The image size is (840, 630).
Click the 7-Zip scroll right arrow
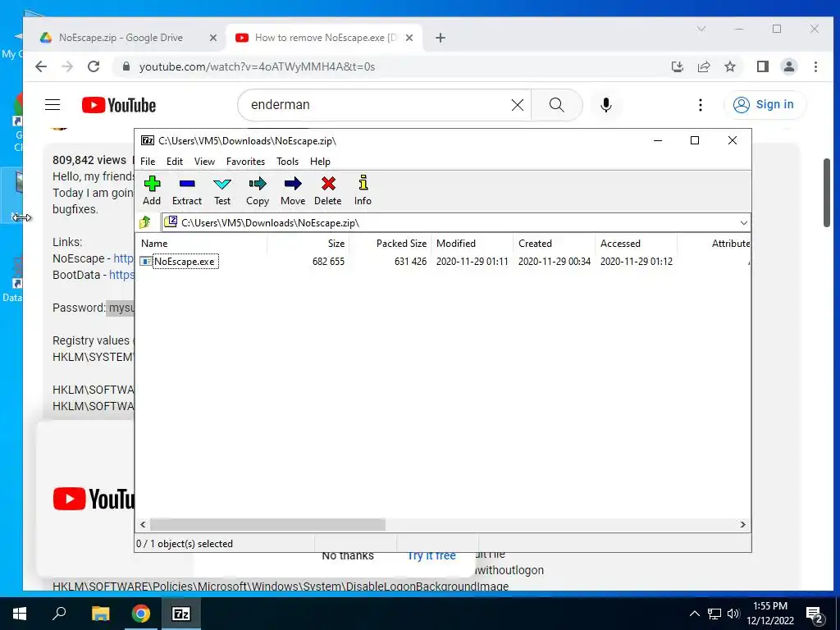pyautogui.click(x=742, y=524)
